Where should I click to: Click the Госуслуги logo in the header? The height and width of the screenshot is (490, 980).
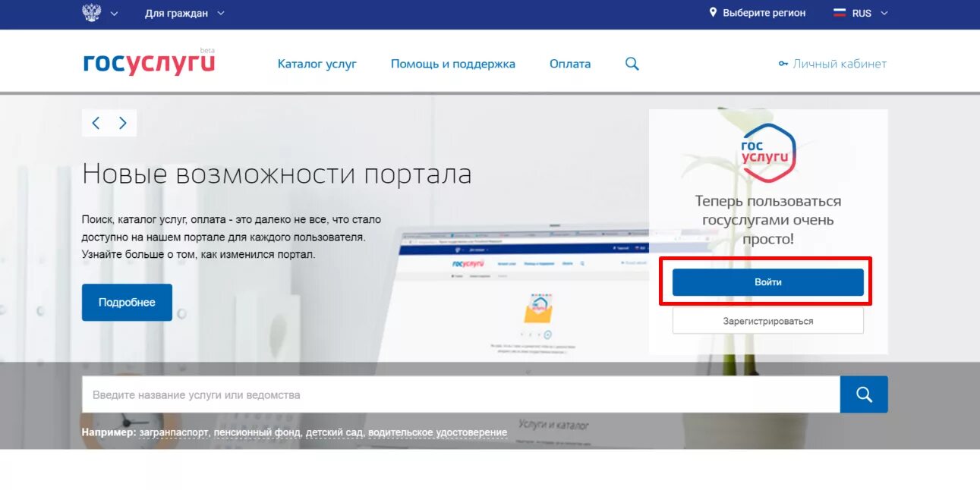[149, 63]
